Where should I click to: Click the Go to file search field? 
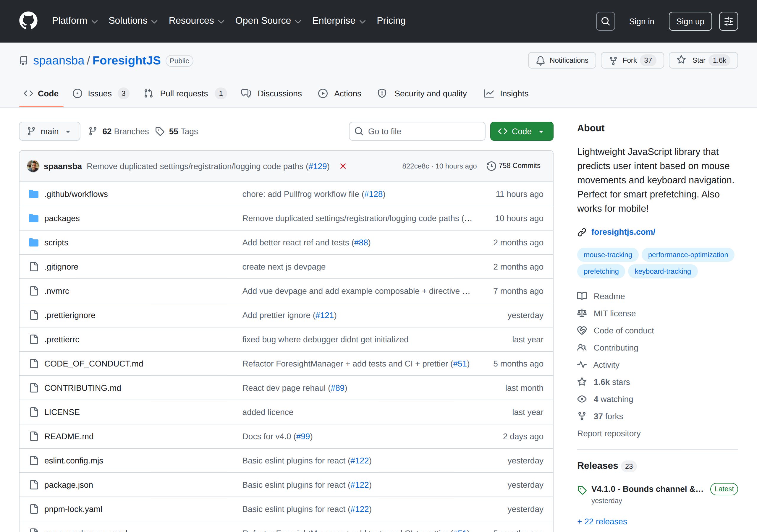point(417,131)
